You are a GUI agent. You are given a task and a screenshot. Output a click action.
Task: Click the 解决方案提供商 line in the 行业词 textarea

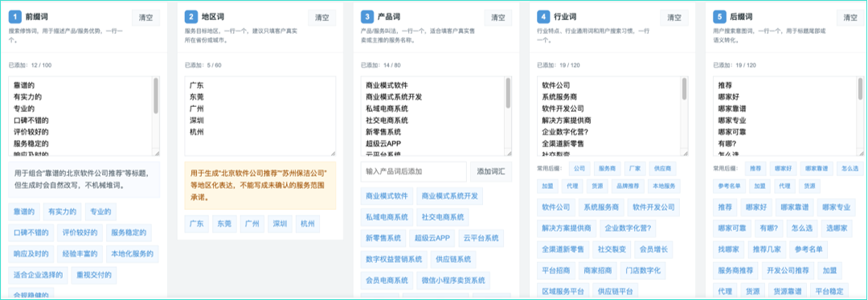pyautogui.click(x=567, y=120)
